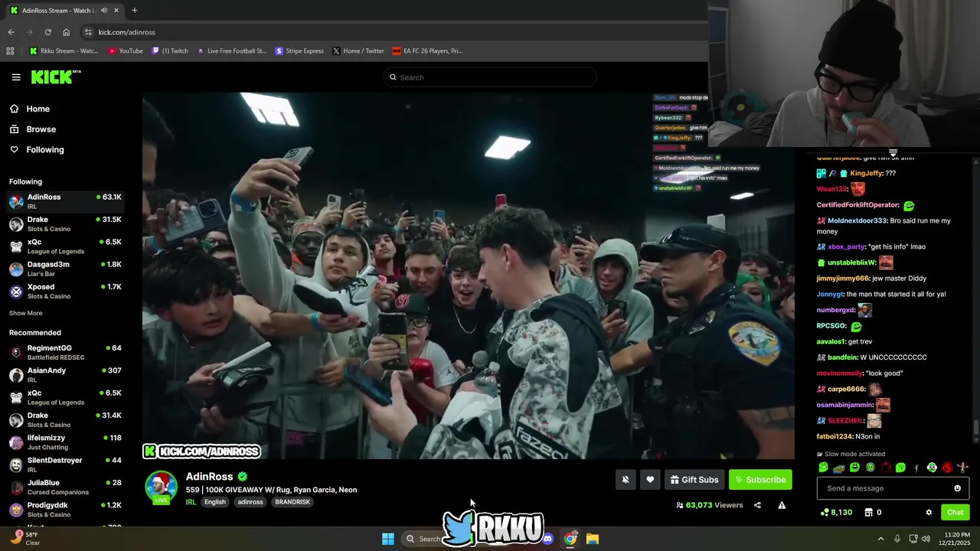Open a new browser tab
980x551 pixels.
coord(134,10)
